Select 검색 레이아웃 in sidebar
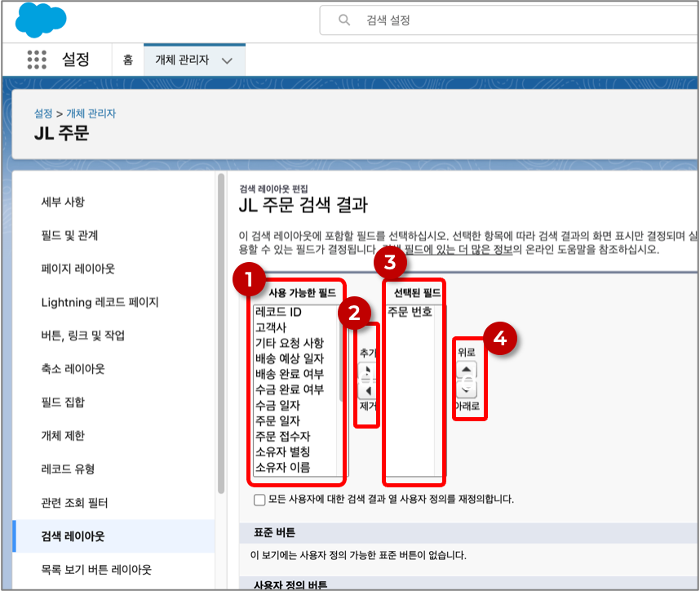The image size is (700, 591). click(x=114, y=536)
